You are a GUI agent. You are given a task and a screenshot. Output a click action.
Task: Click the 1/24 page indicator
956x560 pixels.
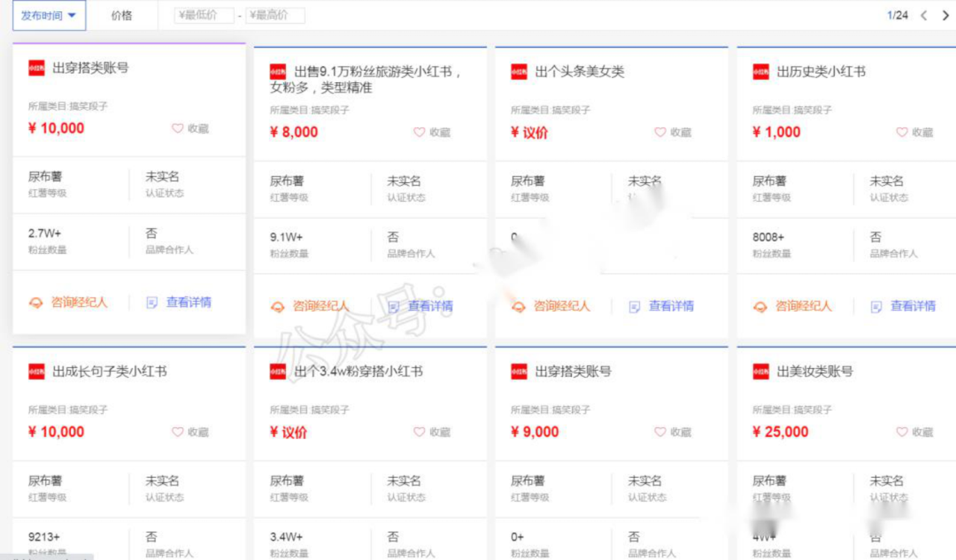tap(898, 15)
